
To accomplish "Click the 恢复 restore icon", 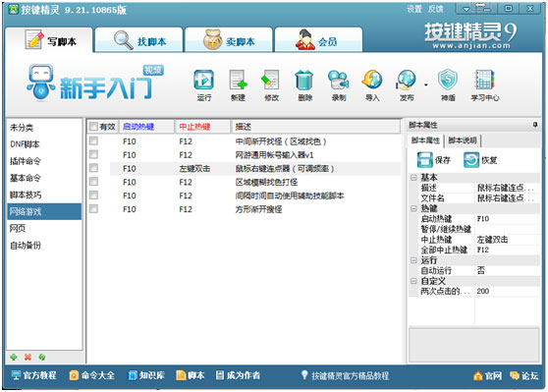I will pyautogui.click(x=471, y=160).
